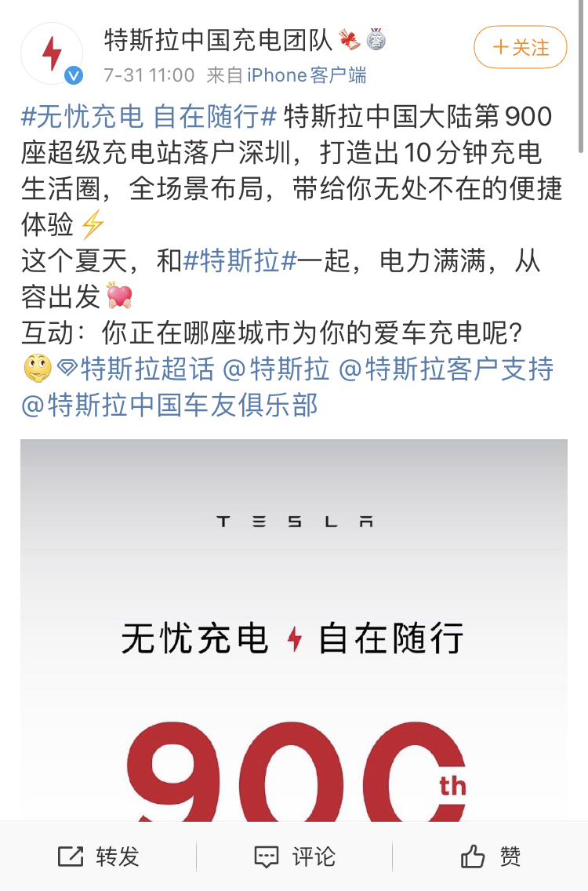Tap the diamond super-topic icon
Image resolution: width=588 pixels, height=891 pixels.
67,368
